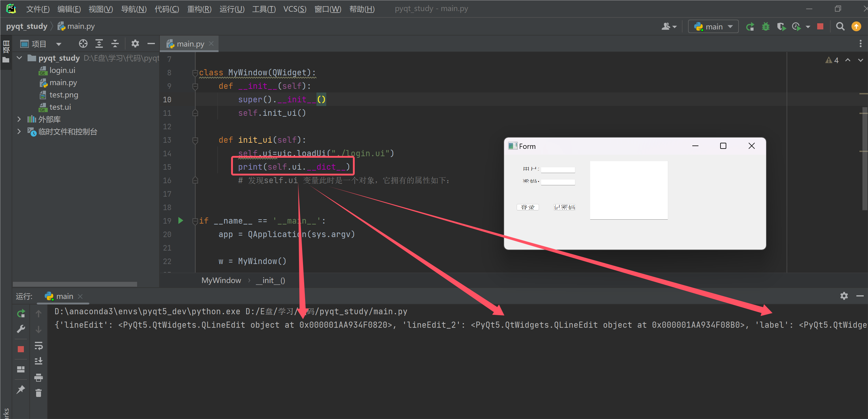Open project panel settings gear
868x419 pixels.
135,44
